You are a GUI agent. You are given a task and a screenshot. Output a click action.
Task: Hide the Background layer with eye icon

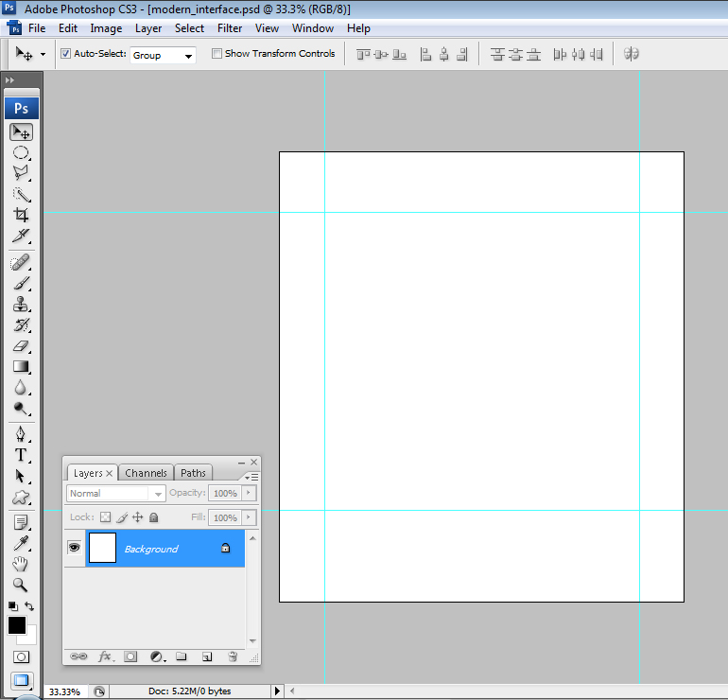[75, 548]
